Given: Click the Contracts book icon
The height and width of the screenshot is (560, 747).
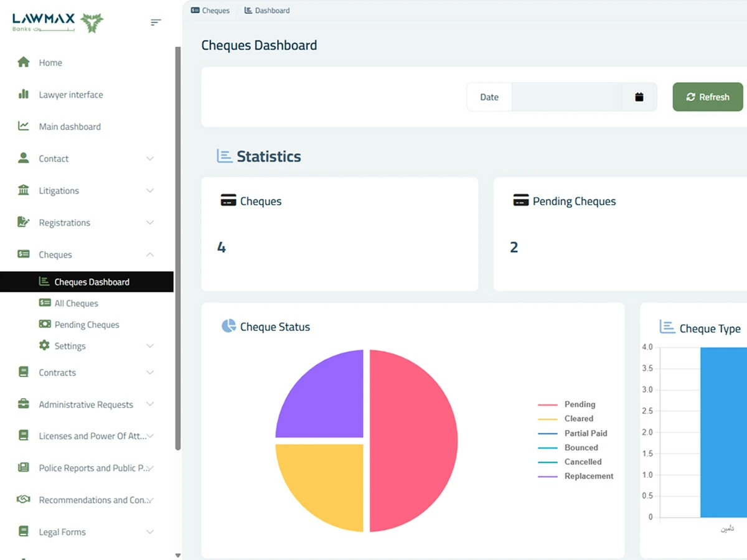Looking at the screenshot, I should click(24, 372).
